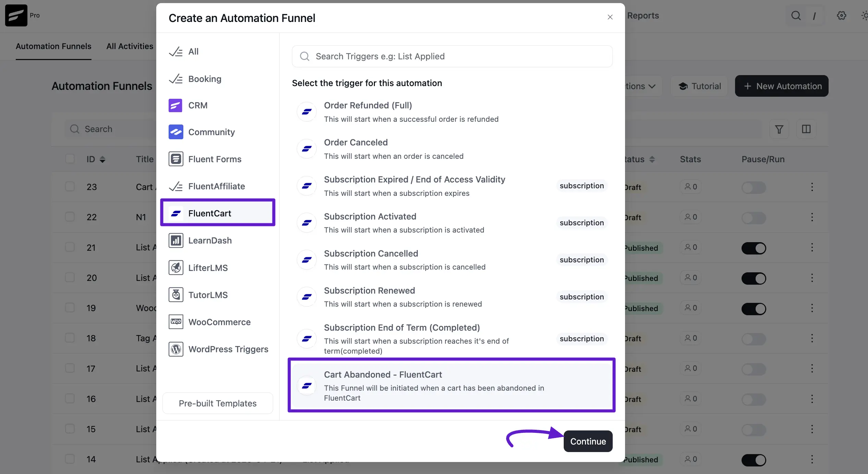Screen dimensions: 868x474
Task: Click the WooCommerce category icon
Action: click(x=176, y=322)
